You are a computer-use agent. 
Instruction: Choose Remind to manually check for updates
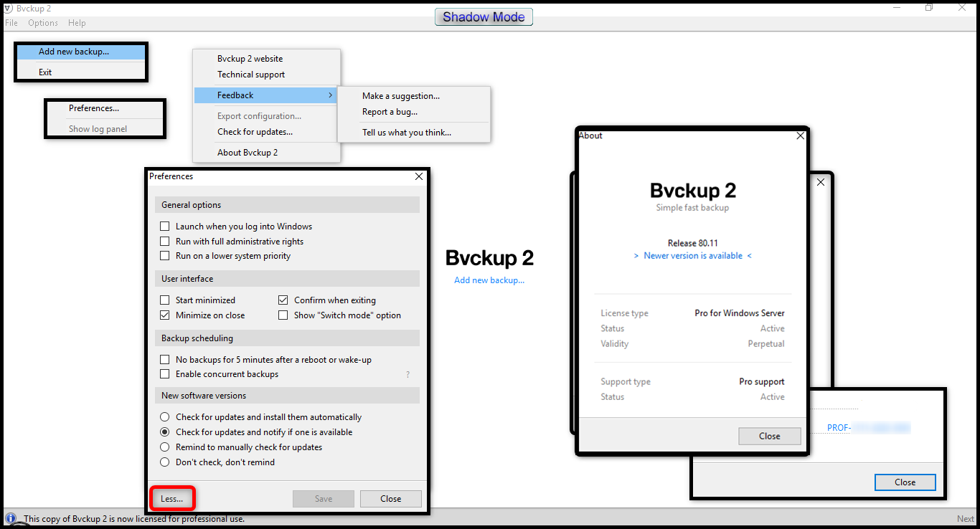[165, 447]
